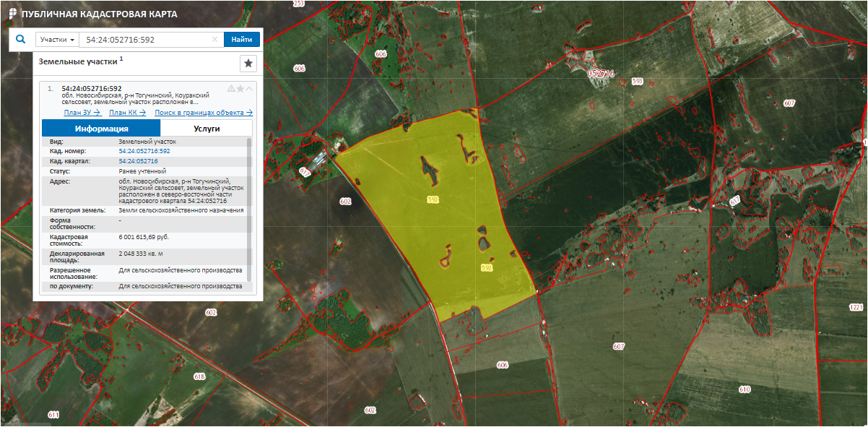
Task: Click the Кад. номер value 54:24:052716:592 link
Action: click(x=144, y=151)
